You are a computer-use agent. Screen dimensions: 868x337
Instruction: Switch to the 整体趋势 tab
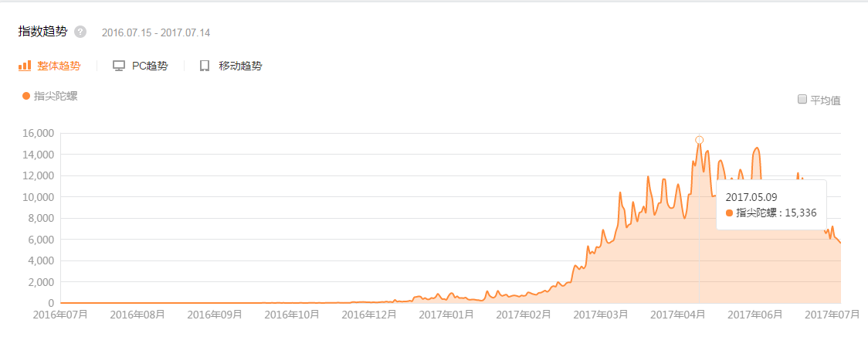coord(59,66)
